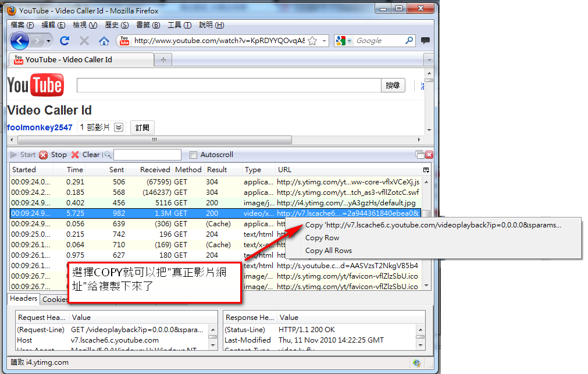Image resolution: width=588 pixels, height=374 pixels.
Task: Clear the captured request list
Action: (x=85, y=155)
